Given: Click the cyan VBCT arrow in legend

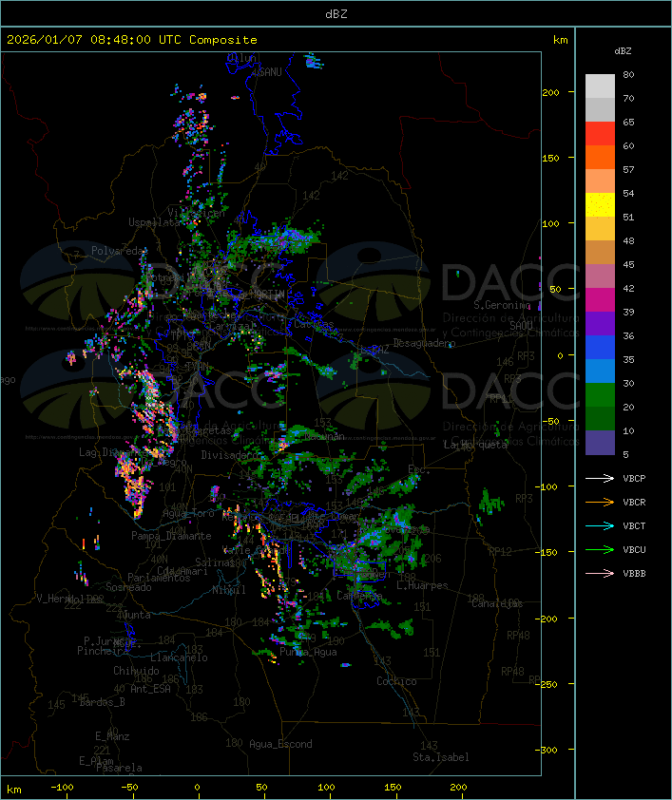Looking at the screenshot, I should pyautogui.click(x=601, y=526).
